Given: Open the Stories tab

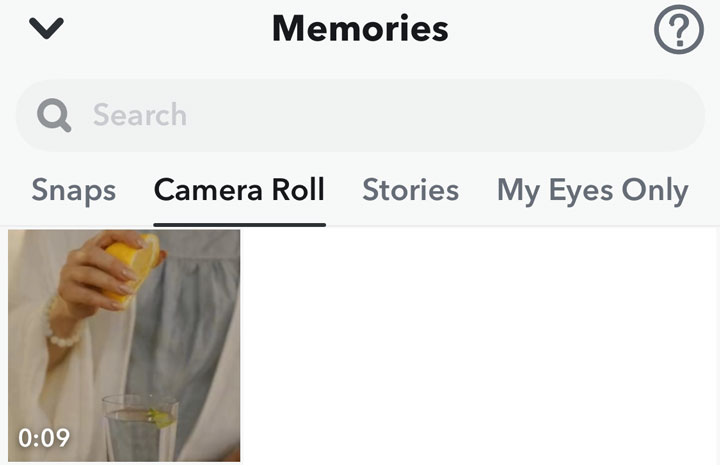Looking at the screenshot, I should [x=411, y=190].
